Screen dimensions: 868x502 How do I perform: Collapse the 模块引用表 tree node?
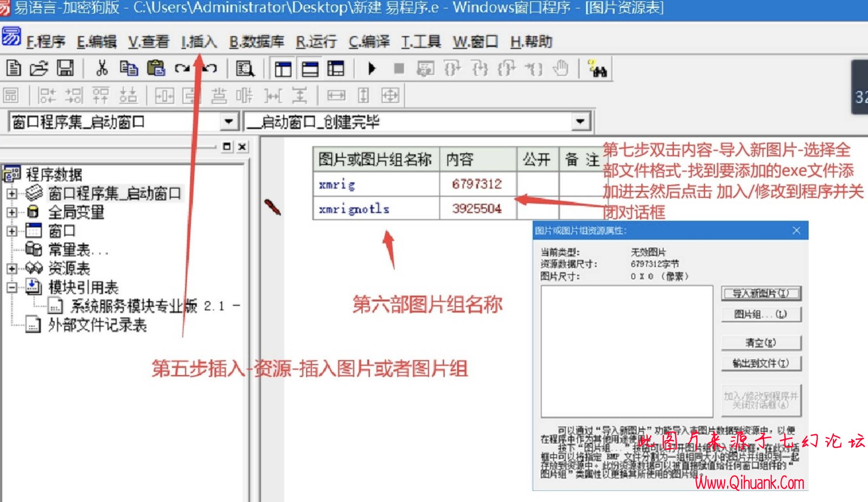tap(12, 288)
